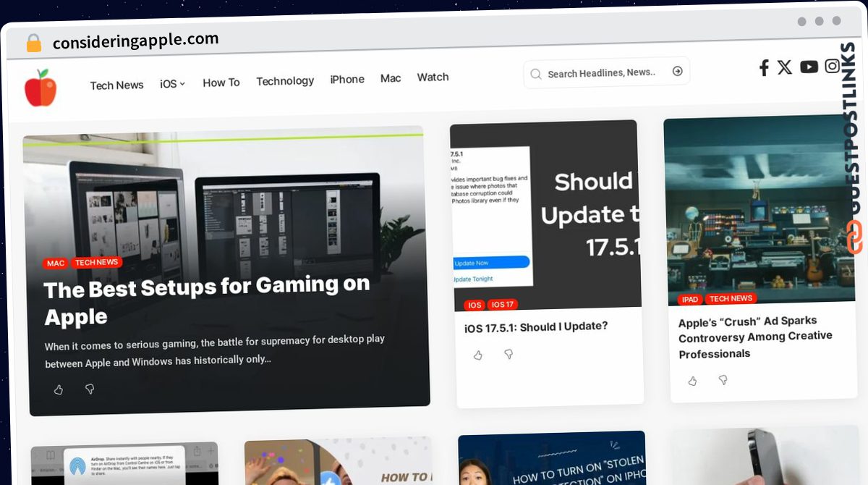Click TECH NEWS tag on Crush article

coord(731,298)
